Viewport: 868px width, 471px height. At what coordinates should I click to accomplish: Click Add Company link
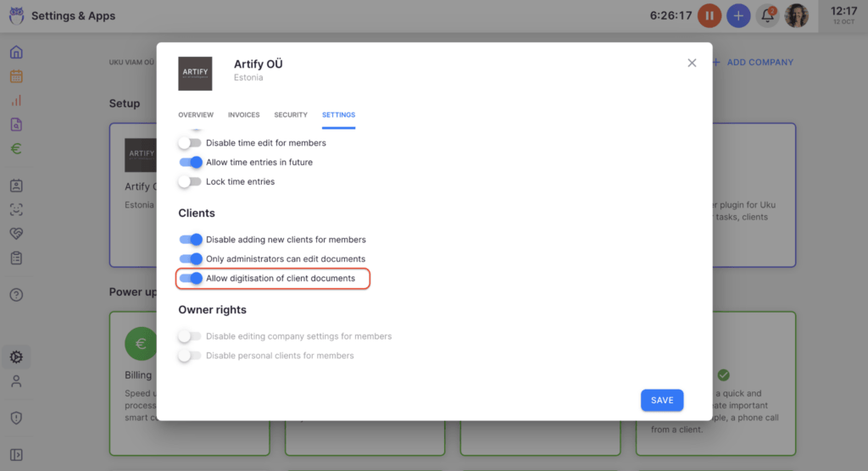[x=753, y=63]
